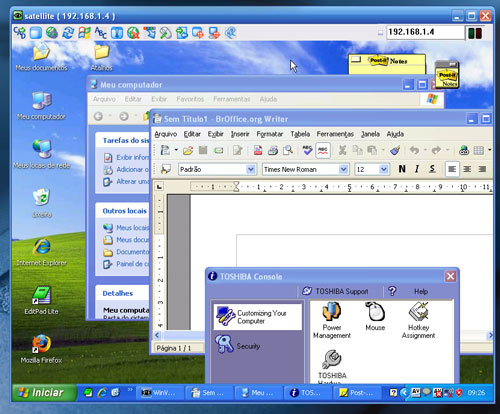Open the Redo history dropdown arrow

pyautogui.click(x=447, y=150)
